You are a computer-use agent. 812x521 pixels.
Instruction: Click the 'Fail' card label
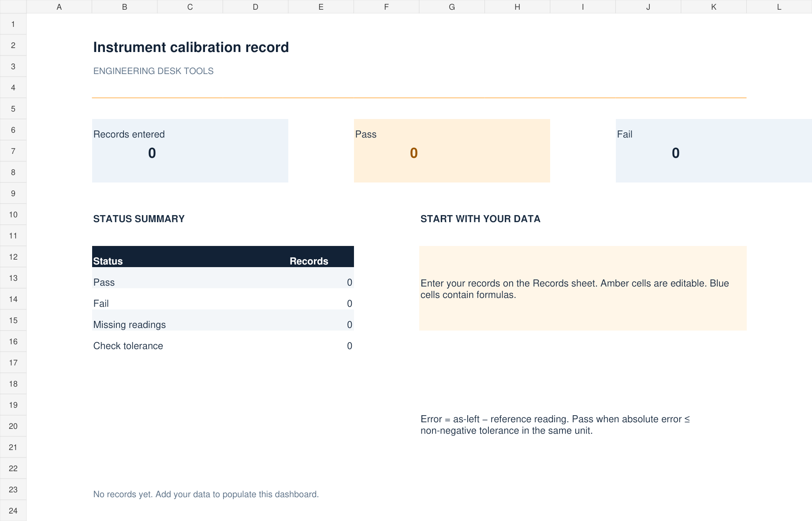625,134
